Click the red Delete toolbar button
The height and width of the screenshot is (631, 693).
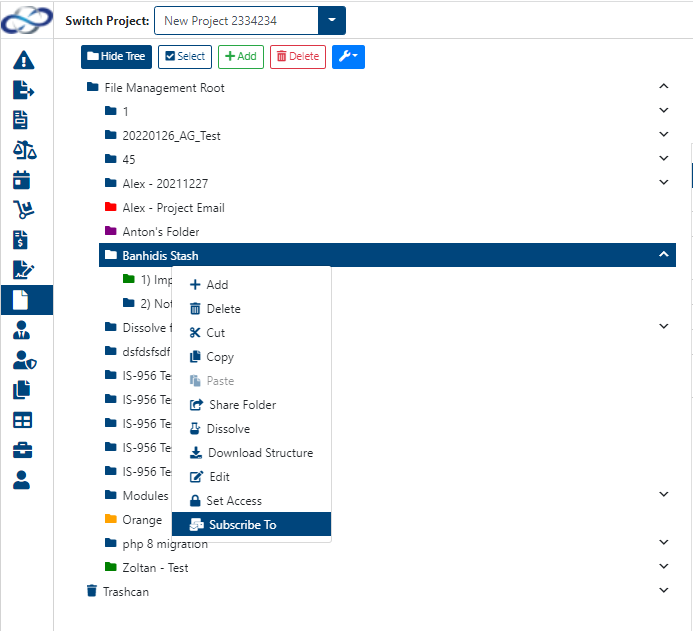point(298,57)
